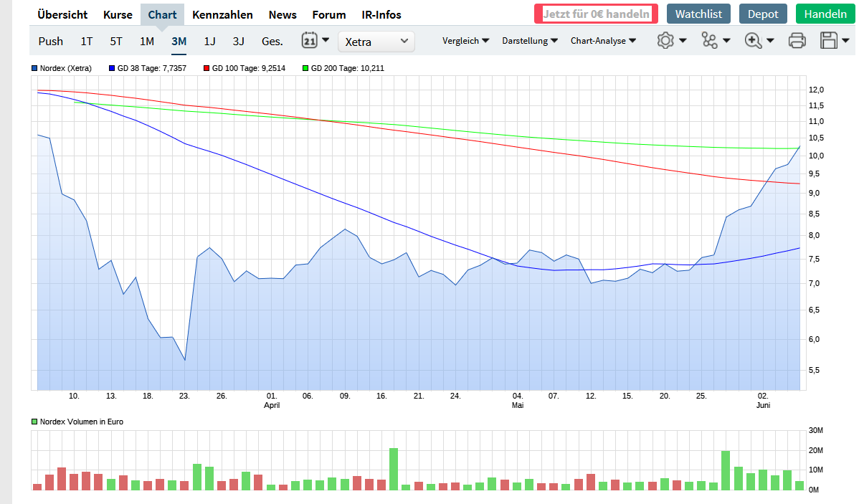Click the zoom magnifier plus icon
The image size is (859, 504).
pyautogui.click(x=754, y=41)
